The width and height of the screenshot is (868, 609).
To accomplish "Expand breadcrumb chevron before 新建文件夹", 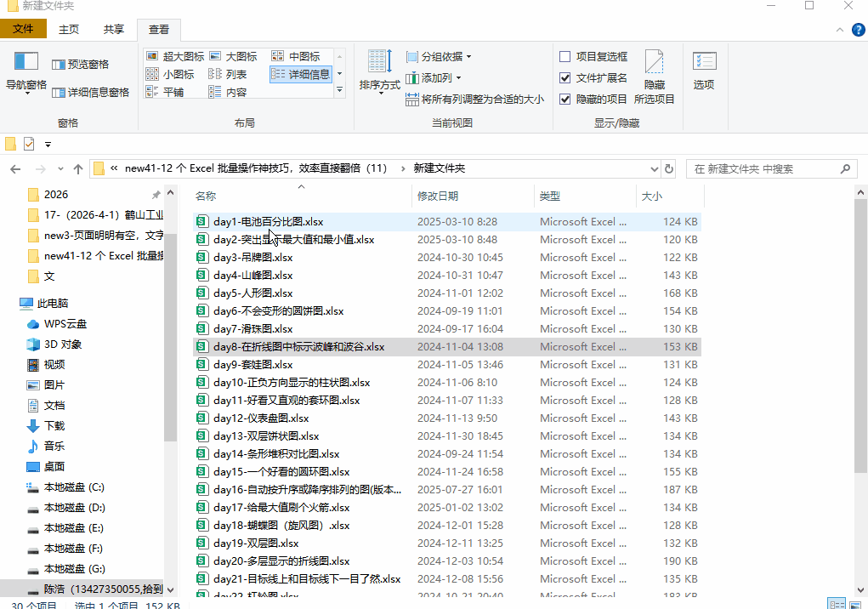I will coord(402,168).
